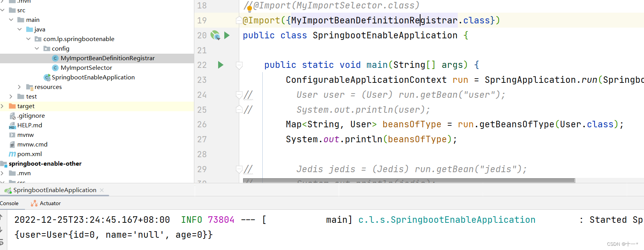Select the springboot-enable-other module
This screenshot has width=644, height=250.
[45, 164]
